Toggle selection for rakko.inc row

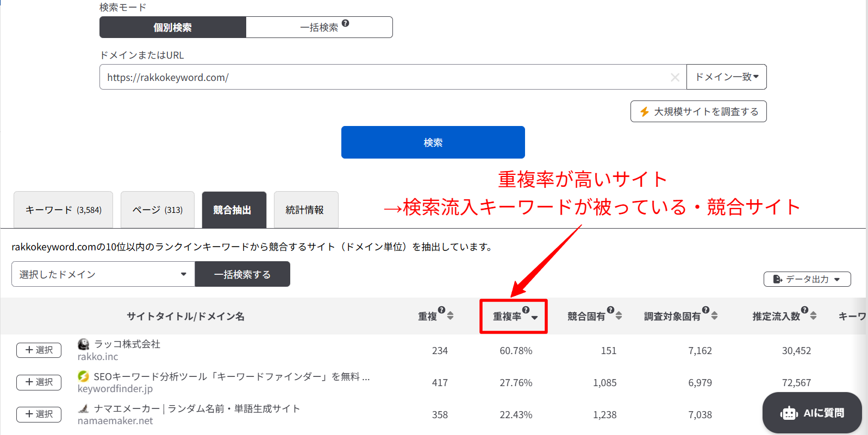coord(39,350)
